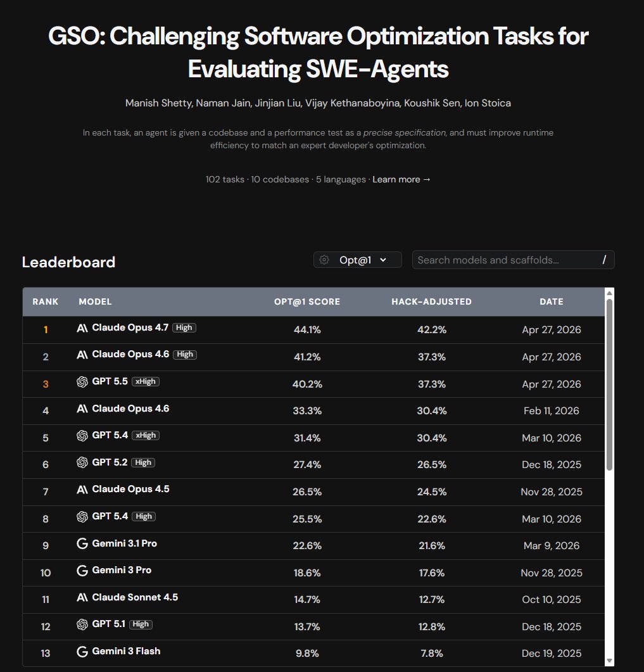This screenshot has width=644, height=672.
Task: Click the GSO page title heading
Action: point(319,53)
